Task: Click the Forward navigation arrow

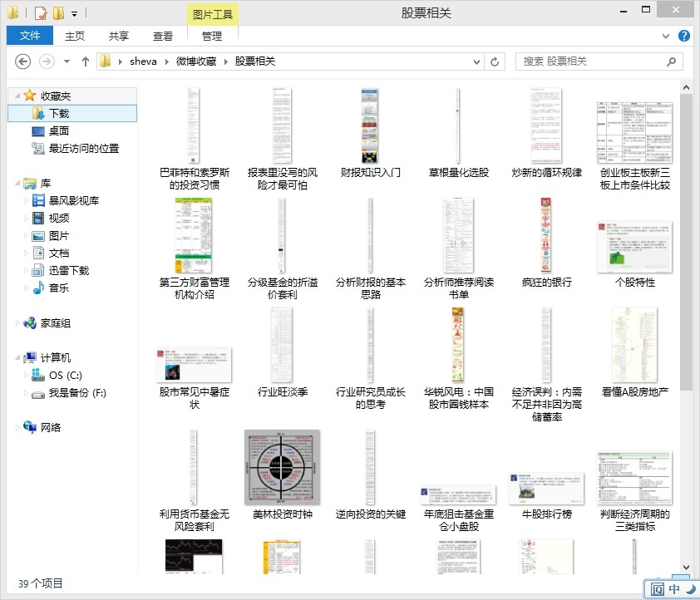Action: click(x=47, y=61)
